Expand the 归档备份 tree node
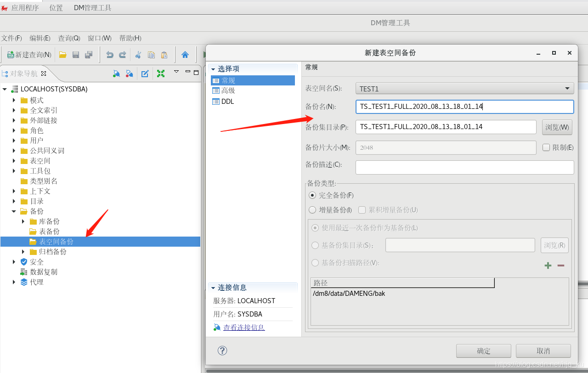This screenshot has width=588, height=373. coord(23,252)
